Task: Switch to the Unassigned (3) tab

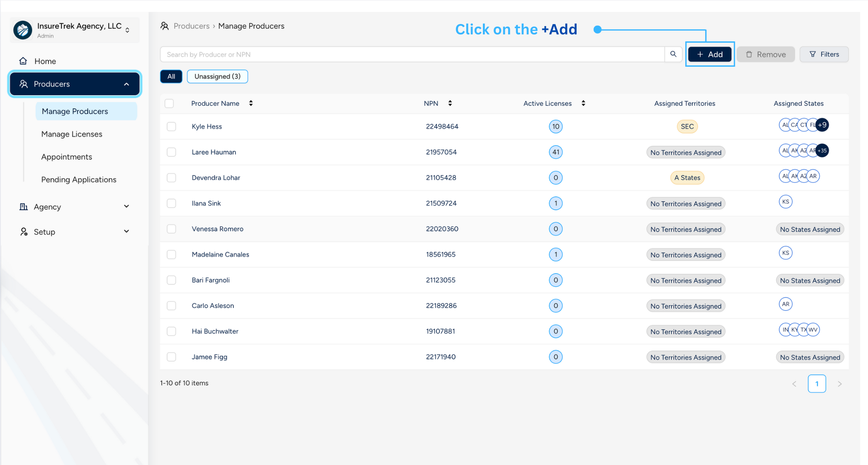Action: 217,76
